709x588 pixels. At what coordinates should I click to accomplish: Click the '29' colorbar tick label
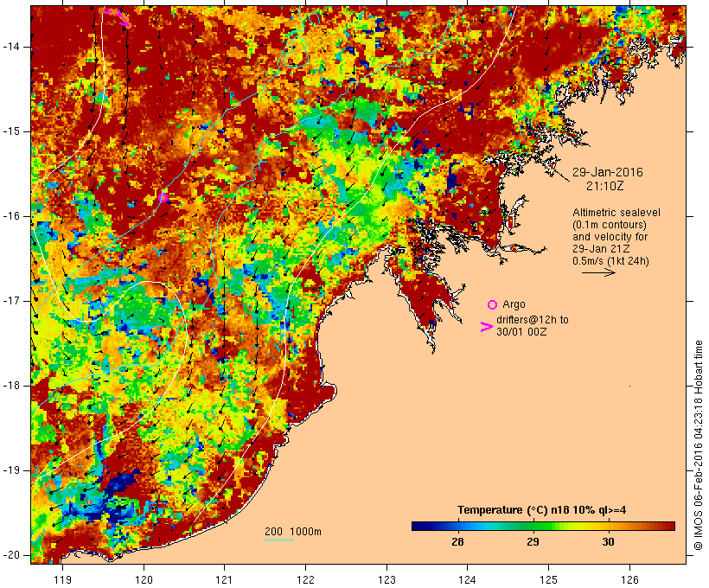533,541
